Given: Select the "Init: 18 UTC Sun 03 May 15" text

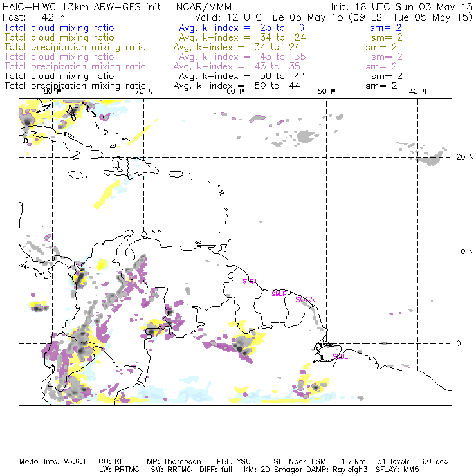Looking at the screenshot, I should click(401, 6).
